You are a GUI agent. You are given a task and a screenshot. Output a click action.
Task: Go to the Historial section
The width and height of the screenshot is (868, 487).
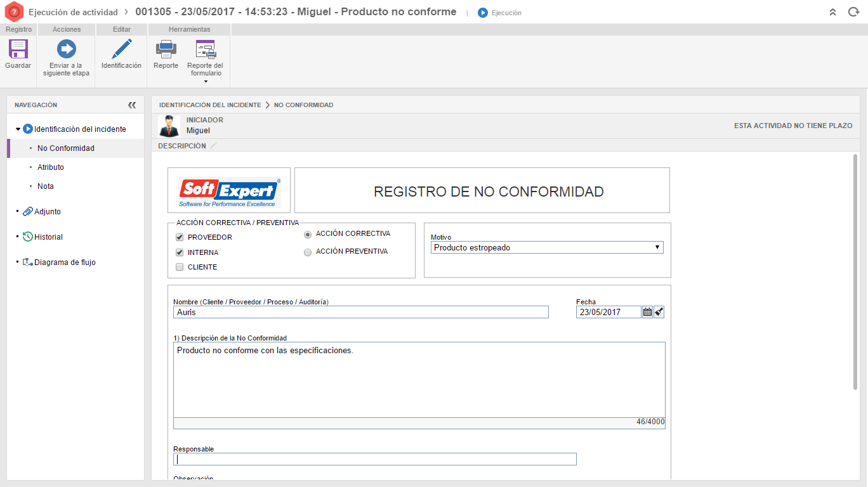48,237
